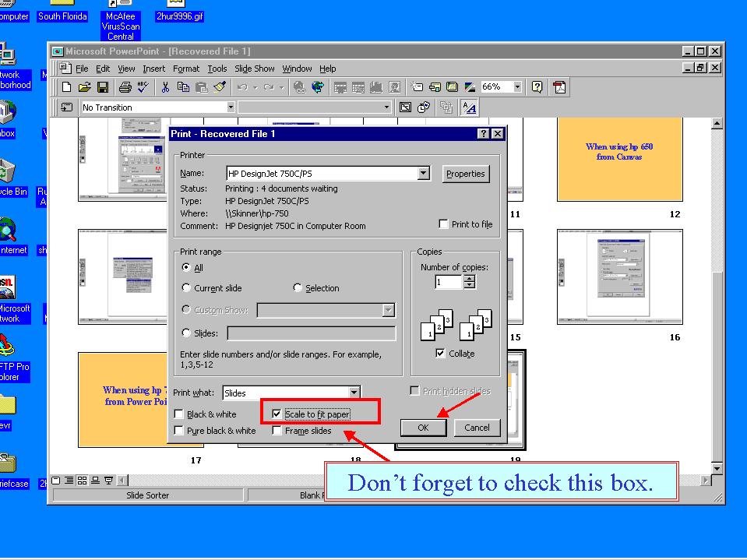Click the Cut scissors icon

click(165, 87)
